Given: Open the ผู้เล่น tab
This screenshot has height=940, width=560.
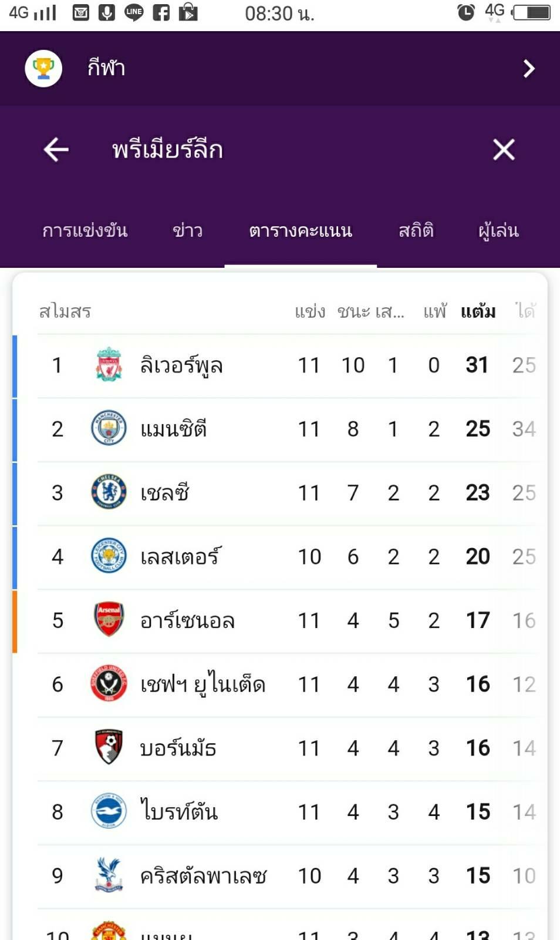Looking at the screenshot, I should 498,231.
